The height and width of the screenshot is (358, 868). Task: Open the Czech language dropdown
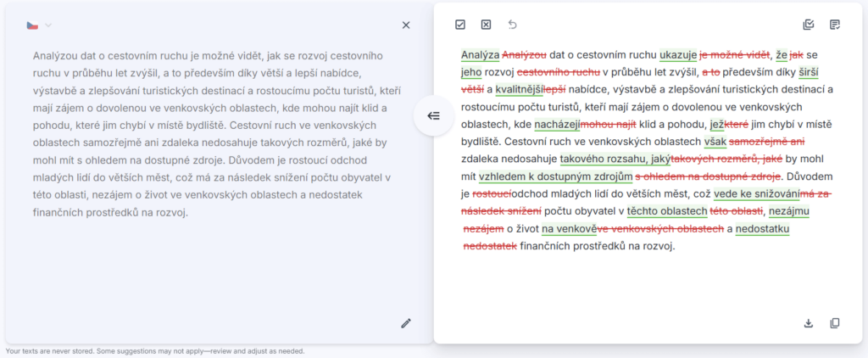coord(39,25)
